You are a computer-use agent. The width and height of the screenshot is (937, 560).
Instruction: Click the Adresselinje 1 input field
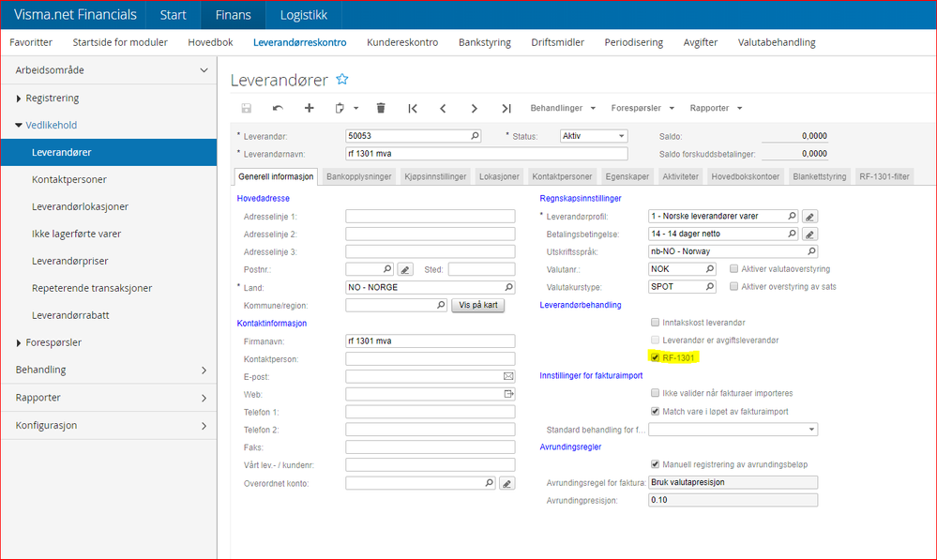[x=430, y=216]
